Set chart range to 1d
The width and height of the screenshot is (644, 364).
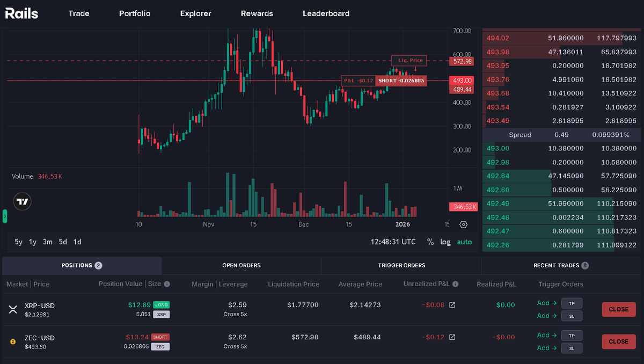click(77, 242)
